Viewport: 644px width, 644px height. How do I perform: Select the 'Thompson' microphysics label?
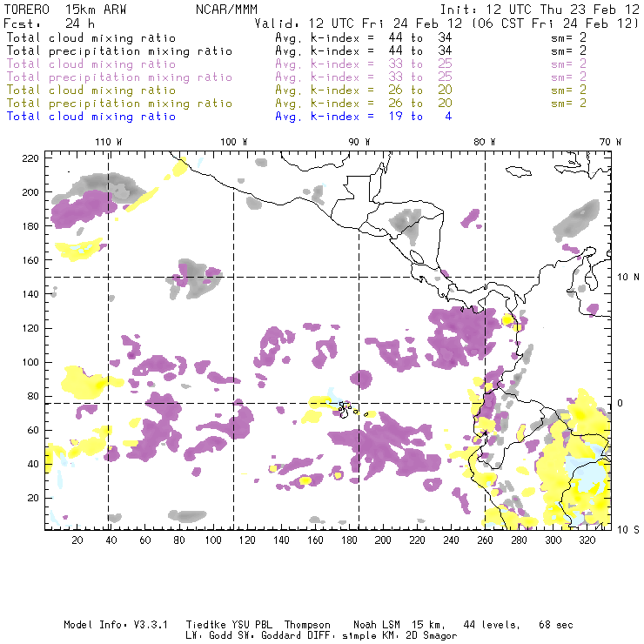307,625
